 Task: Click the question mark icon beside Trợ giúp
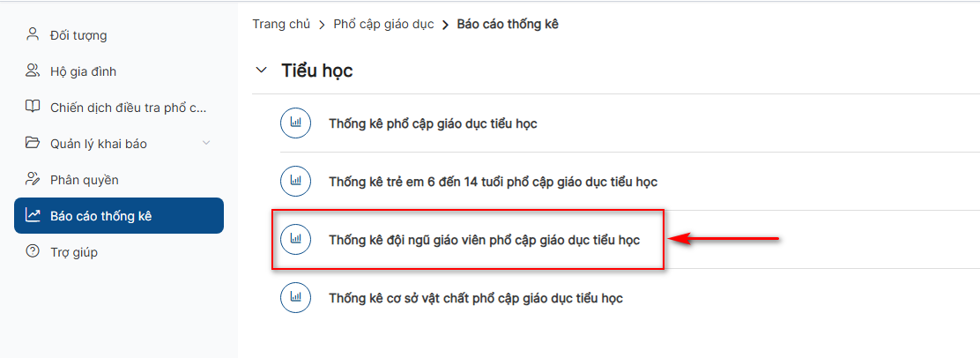coord(33,252)
